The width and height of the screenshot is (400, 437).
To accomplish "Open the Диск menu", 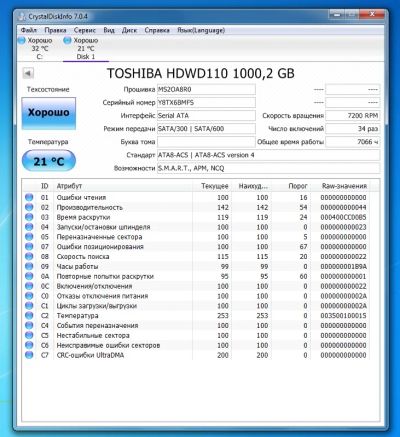I will (129, 30).
